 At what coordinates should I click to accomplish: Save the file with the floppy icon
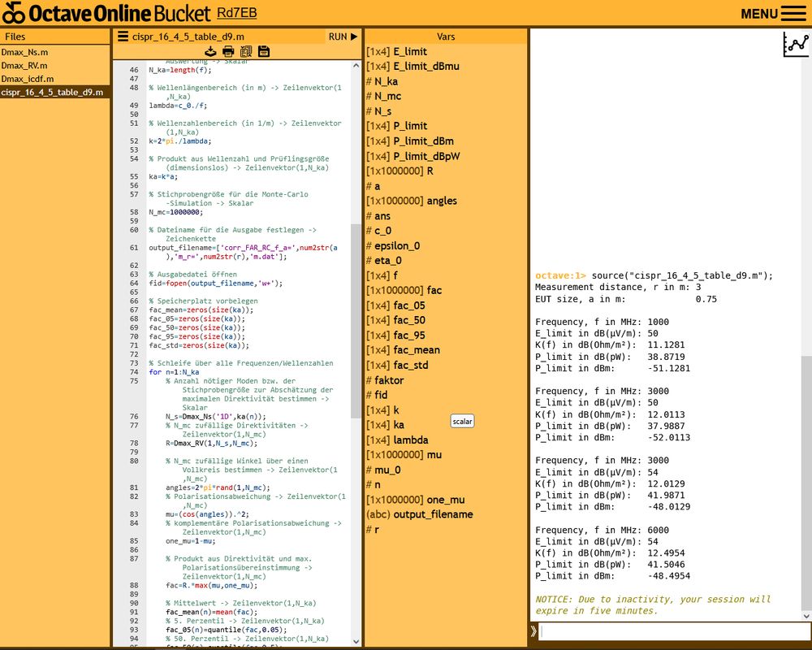pos(264,51)
